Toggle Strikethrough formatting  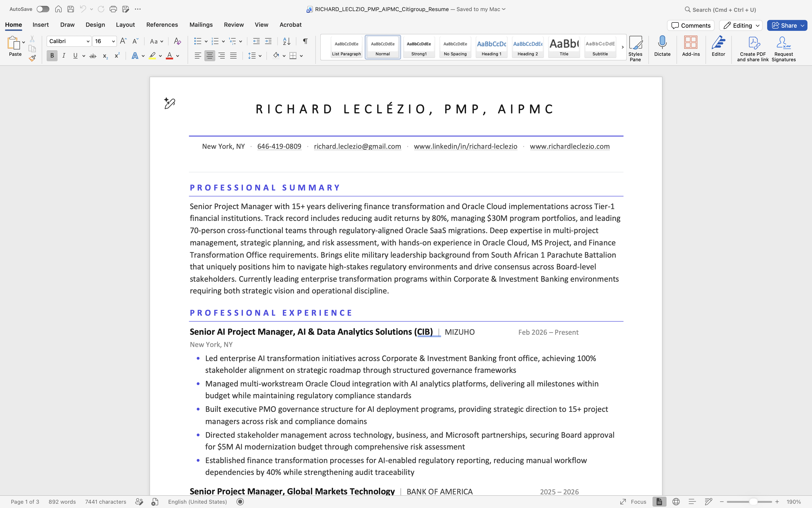pos(93,56)
